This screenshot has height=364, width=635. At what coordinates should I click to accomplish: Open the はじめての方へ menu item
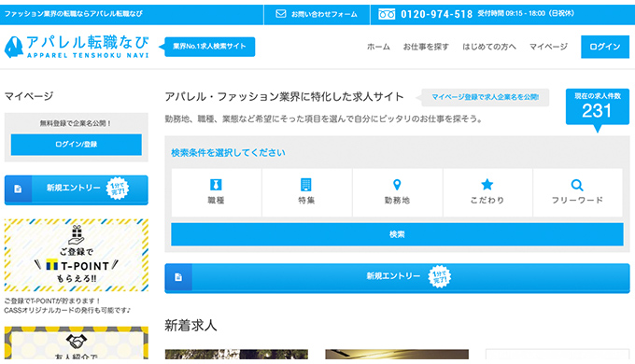[488, 47]
